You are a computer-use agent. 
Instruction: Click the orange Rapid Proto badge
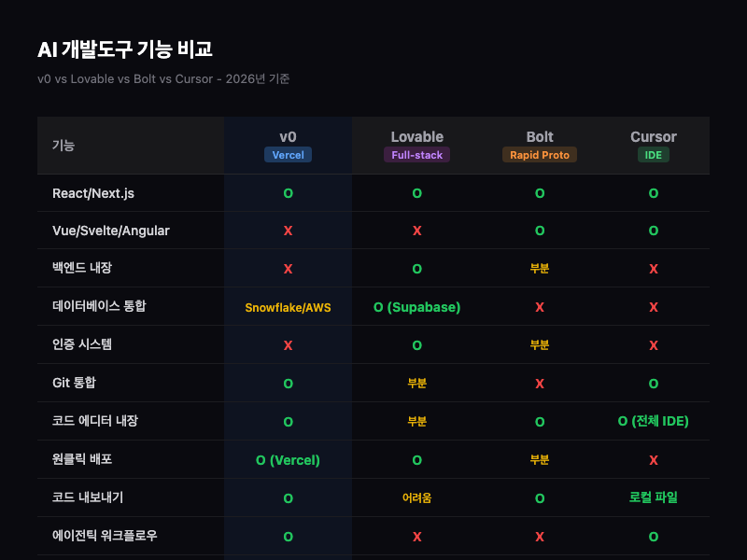click(x=540, y=155)
